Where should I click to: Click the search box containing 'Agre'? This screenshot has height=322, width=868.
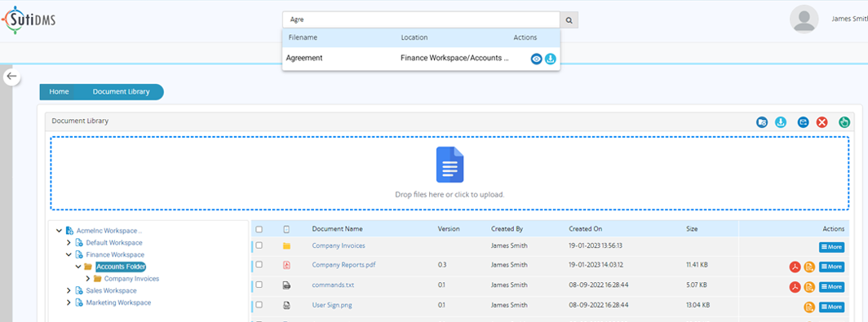click(421, 20)
